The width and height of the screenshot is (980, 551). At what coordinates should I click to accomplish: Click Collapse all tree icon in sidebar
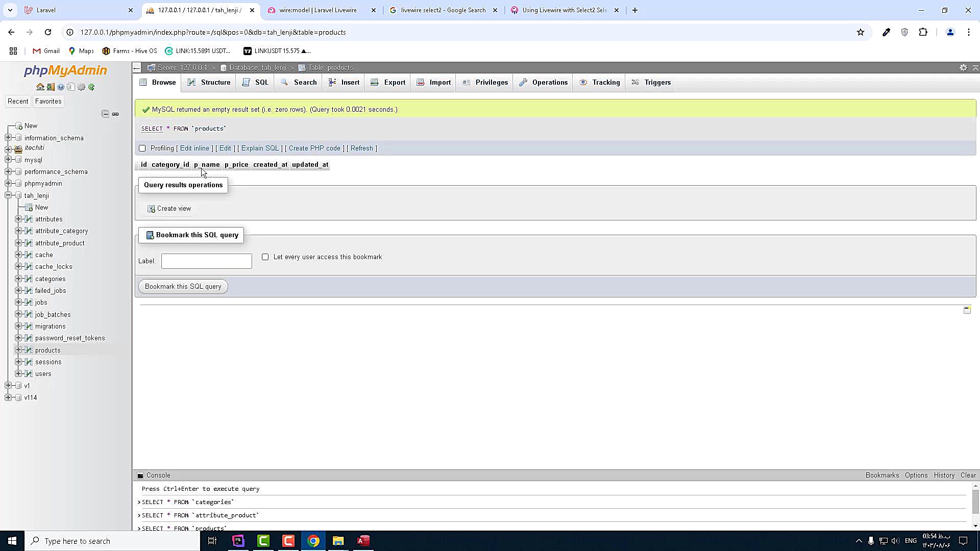point(105,114)
